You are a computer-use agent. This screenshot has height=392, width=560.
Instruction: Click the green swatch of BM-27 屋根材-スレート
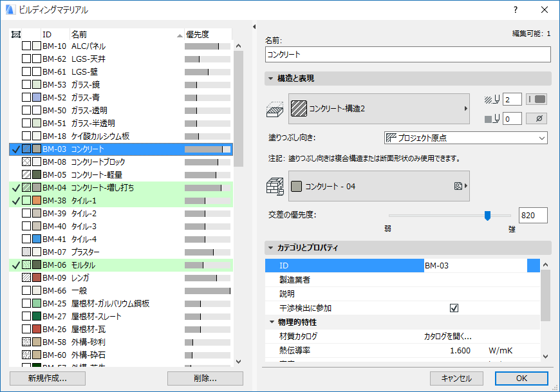tap(37, 316)
